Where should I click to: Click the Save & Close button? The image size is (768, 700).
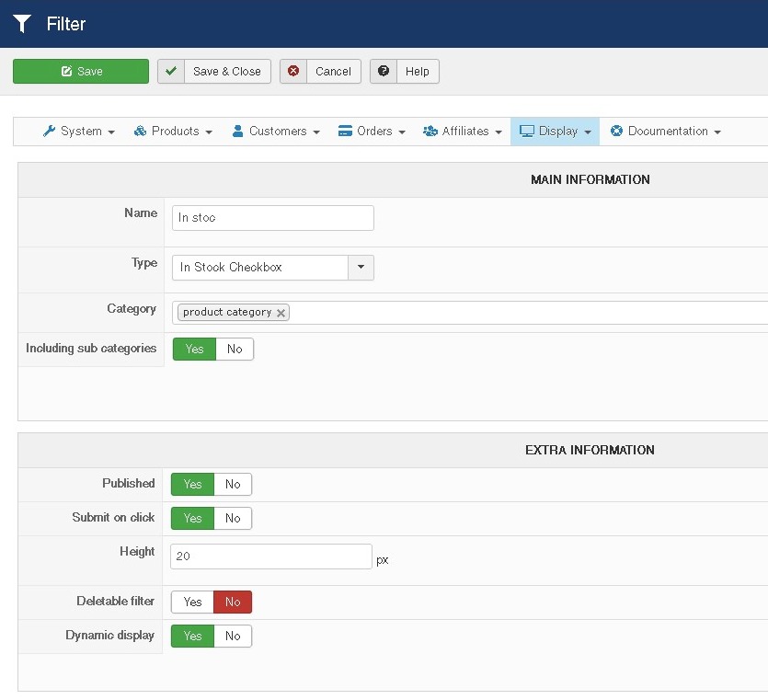226,72
